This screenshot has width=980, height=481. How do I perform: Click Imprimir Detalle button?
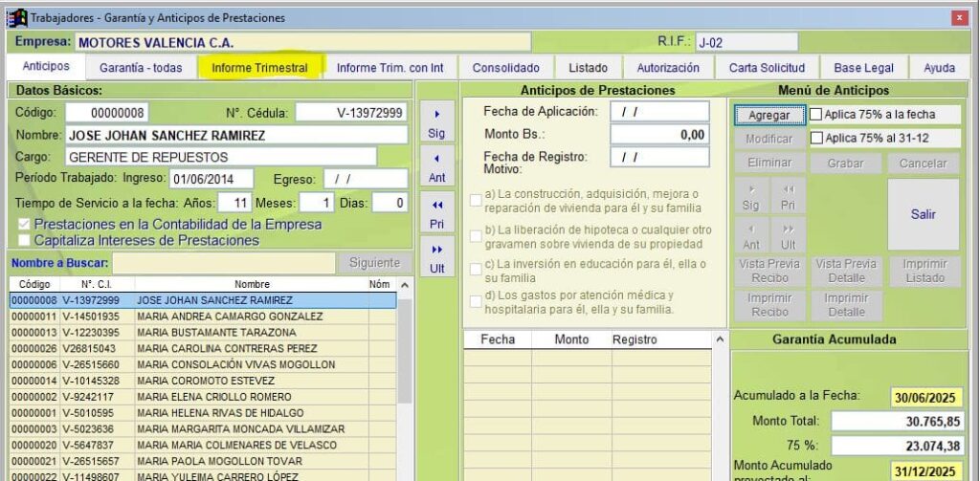[x=846, y=305]
